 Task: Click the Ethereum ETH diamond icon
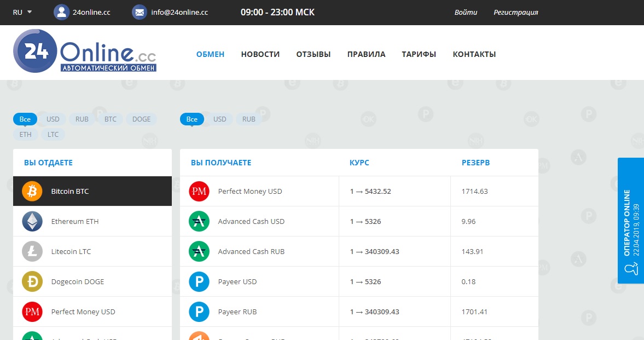coord(32,222)
